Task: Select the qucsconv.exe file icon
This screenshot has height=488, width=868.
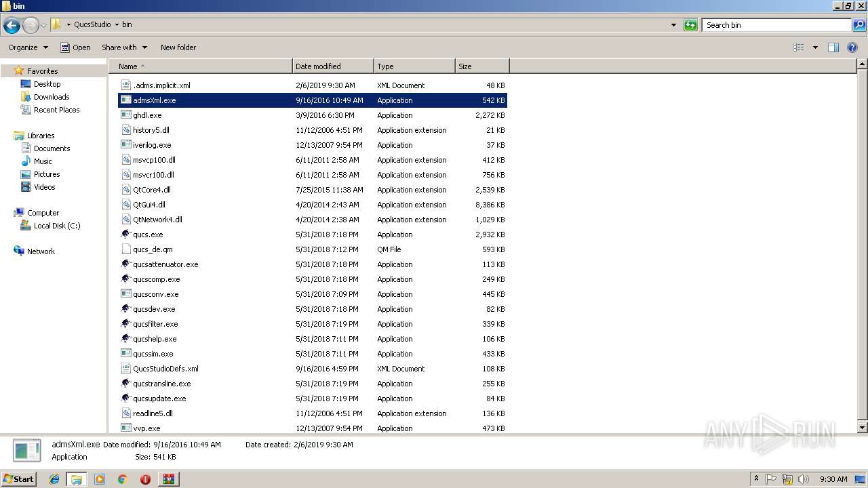Action: click(125, 294)
